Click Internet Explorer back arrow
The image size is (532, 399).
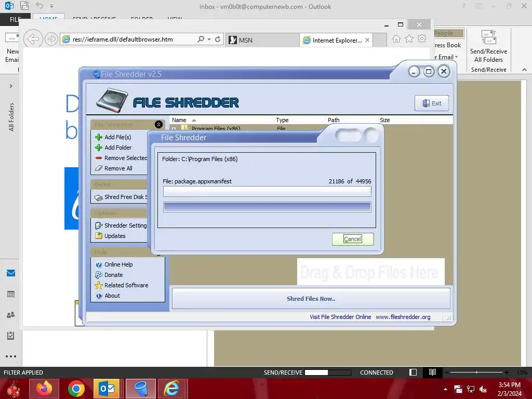tap(33, 39)
